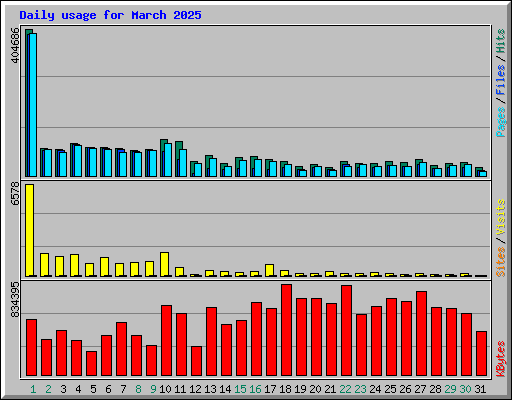The height and width of the screenshot is (400, 512).
Task: Click the cyan pages bar for day 4
Action: 78,161
